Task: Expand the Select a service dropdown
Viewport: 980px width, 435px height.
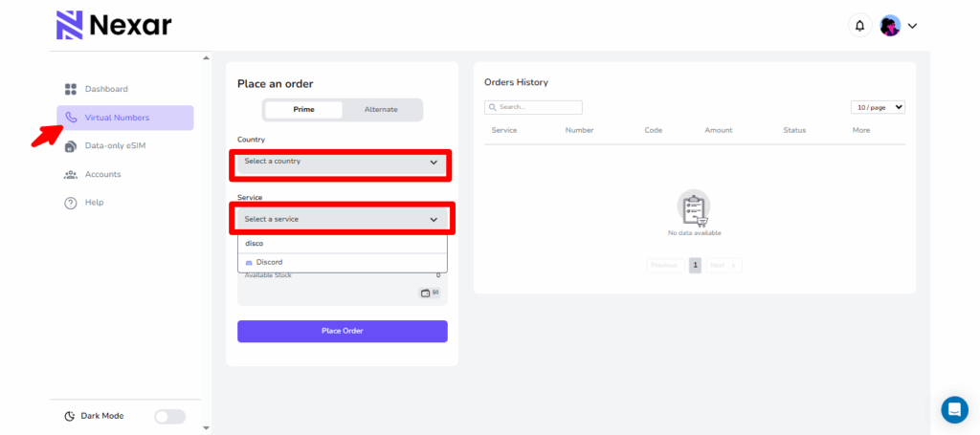Action: coord(341,219)
